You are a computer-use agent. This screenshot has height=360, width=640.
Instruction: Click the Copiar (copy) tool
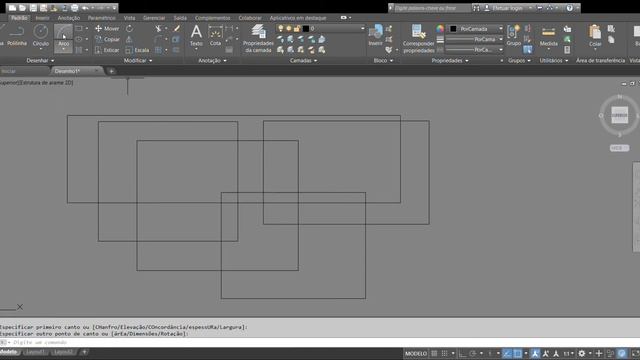[107, 39]
